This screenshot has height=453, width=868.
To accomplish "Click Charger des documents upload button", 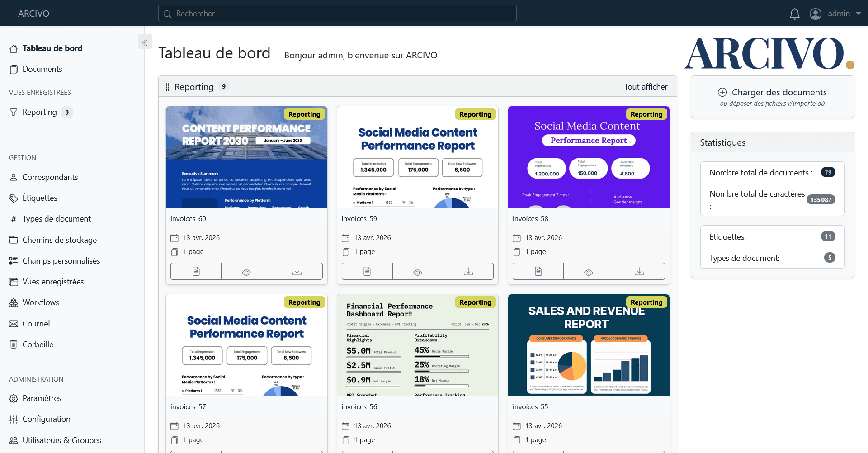I will [772, 97].
